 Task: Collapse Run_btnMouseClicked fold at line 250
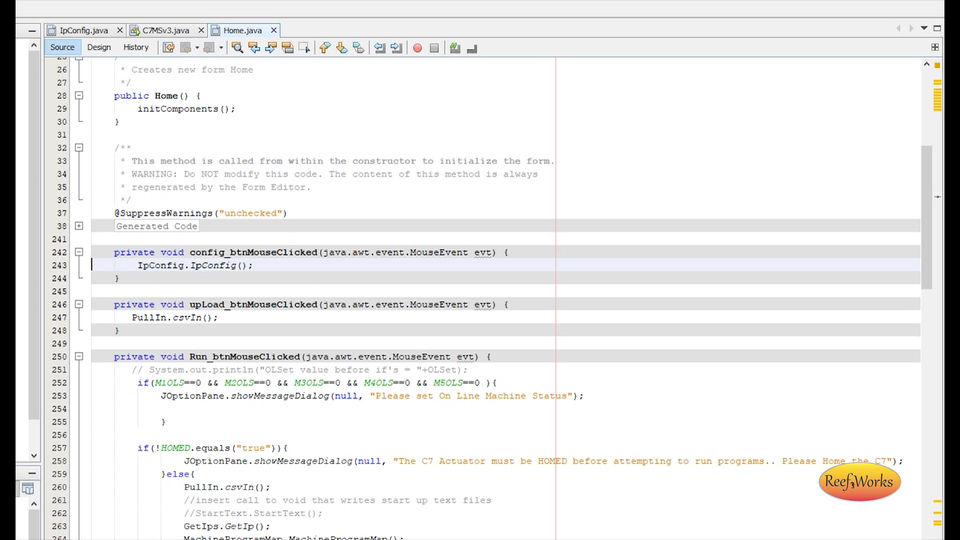tap(79, 356)
